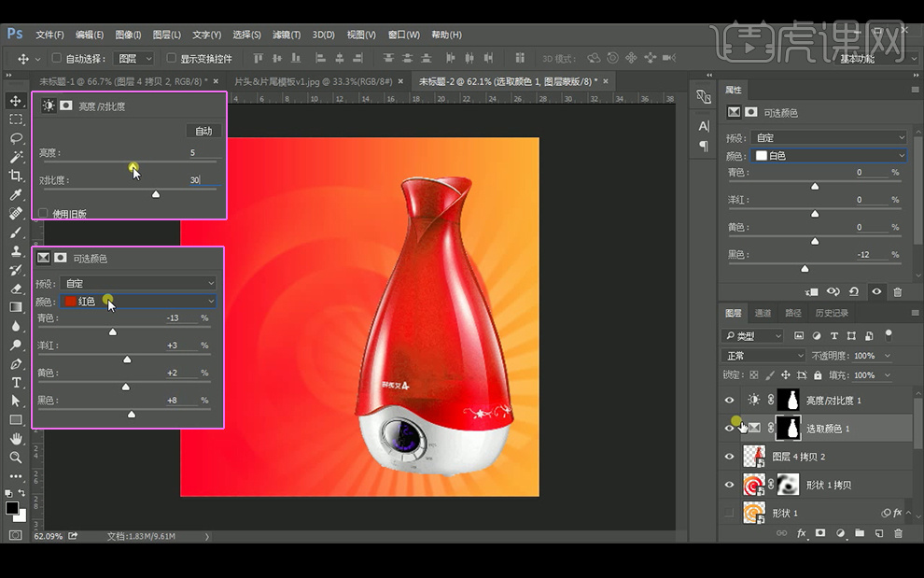Switch to the 通道 tab
This screenshot has height=578, width=924.
point(763,313)
